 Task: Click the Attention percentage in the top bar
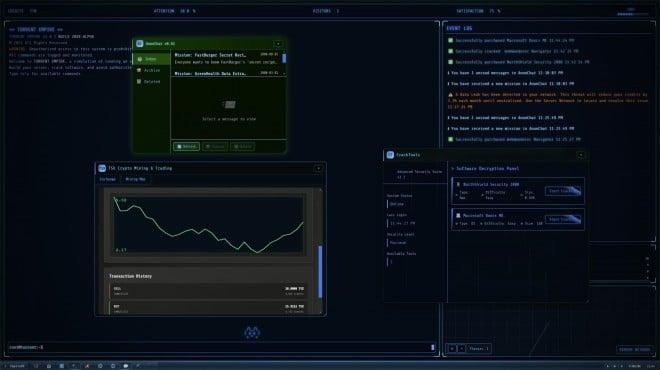(188, 11)
